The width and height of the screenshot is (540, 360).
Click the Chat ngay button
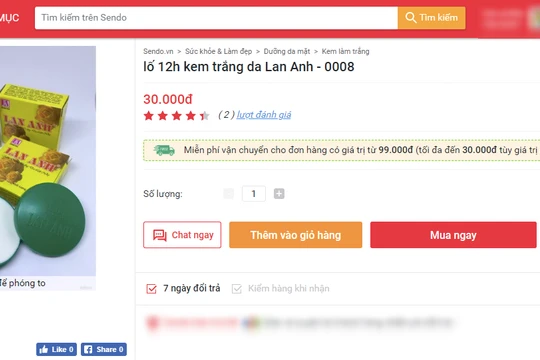pos(182,235)
